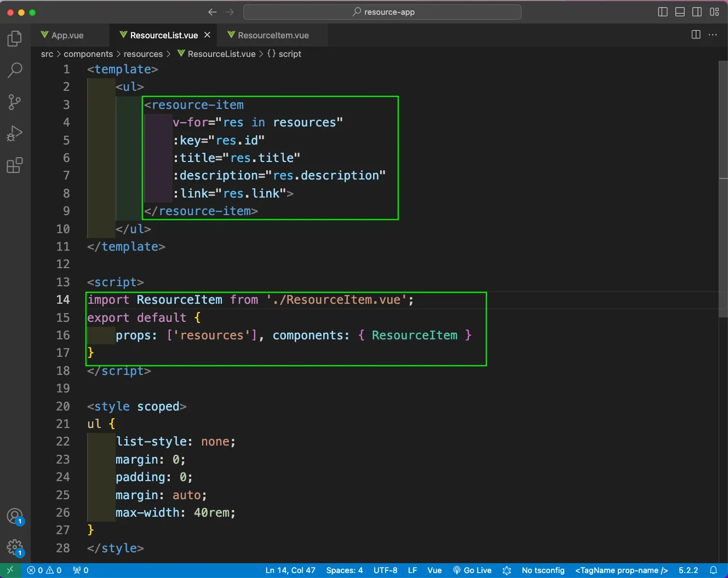728x578 pixels.
Task: Start the Go Live server
Action: pos(472,570)
